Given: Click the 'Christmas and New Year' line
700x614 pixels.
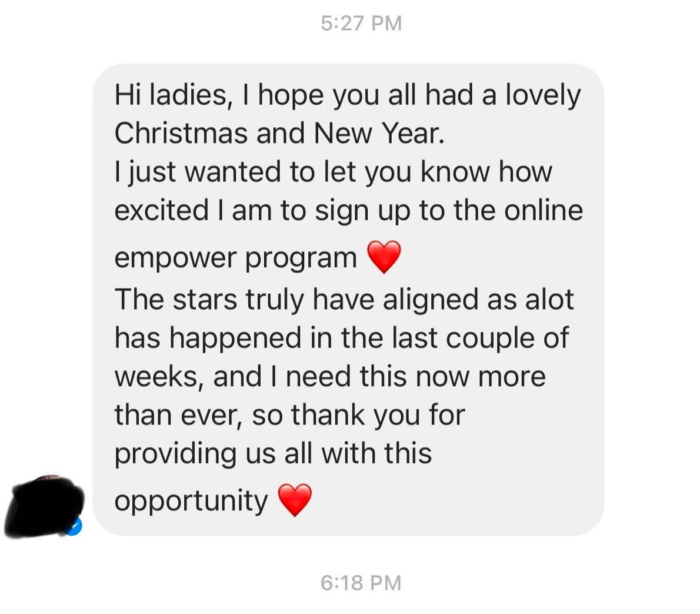Looking at the screenshot, I should tap(279, 133).
